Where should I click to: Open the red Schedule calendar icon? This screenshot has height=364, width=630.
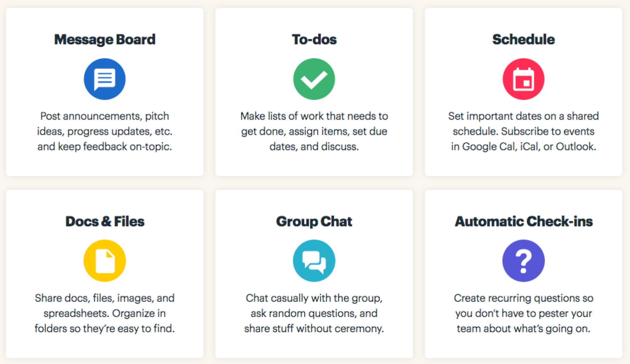click(x=524, y=79)
